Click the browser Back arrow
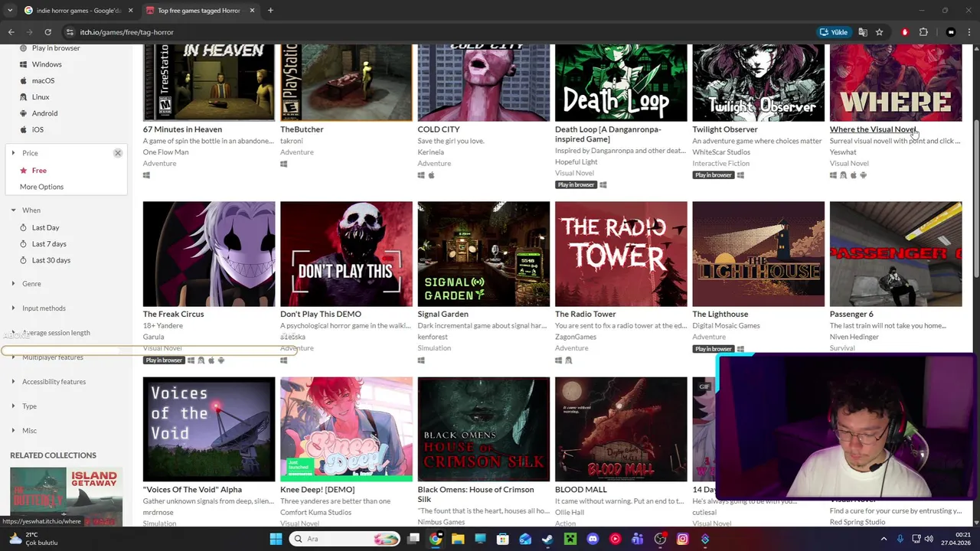The height and width of the screenshot is (551, 980). [11, 32]
